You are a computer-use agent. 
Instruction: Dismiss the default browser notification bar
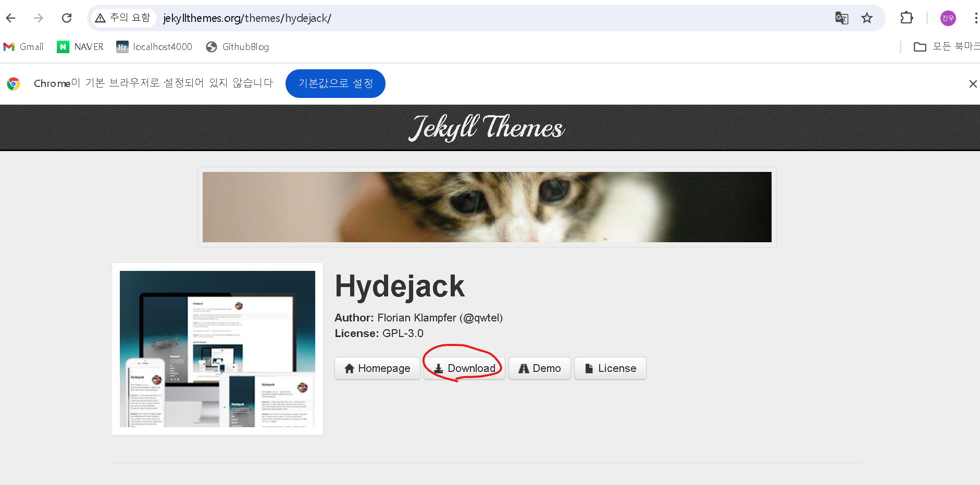click(973, 84)
